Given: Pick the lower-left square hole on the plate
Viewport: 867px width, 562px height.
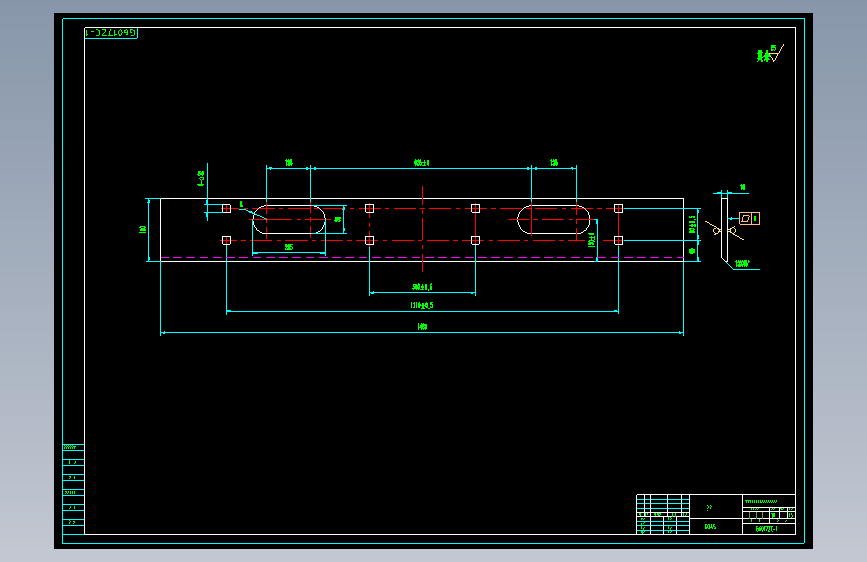Looking at the screenshot, I should 226,240.
